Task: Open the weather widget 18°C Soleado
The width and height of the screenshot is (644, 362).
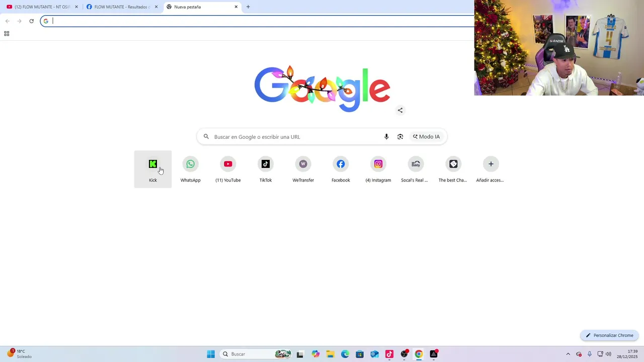Action: pyautogui.click(x=19, y=354)
